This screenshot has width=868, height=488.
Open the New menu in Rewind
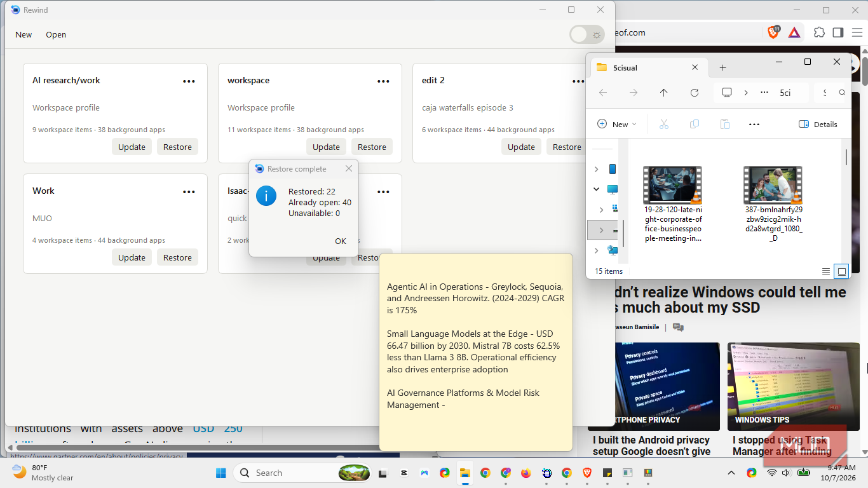[24, 34]
